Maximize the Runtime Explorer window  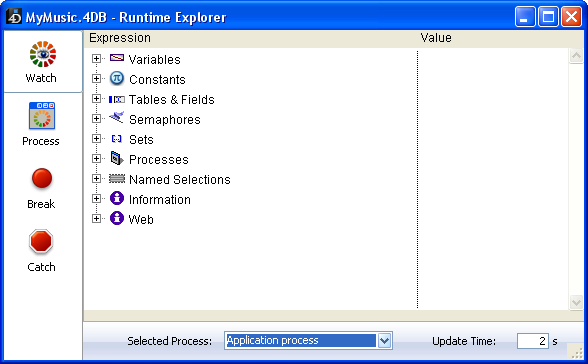[x=548, y=17]
